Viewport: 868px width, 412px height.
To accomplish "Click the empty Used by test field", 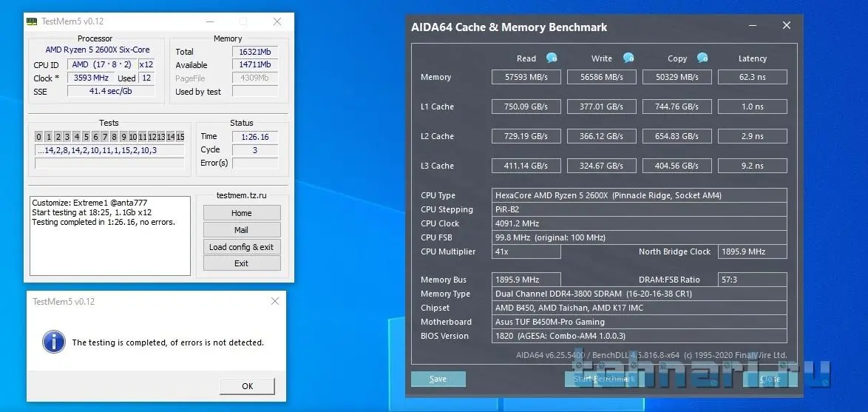I will coord(254,92).
